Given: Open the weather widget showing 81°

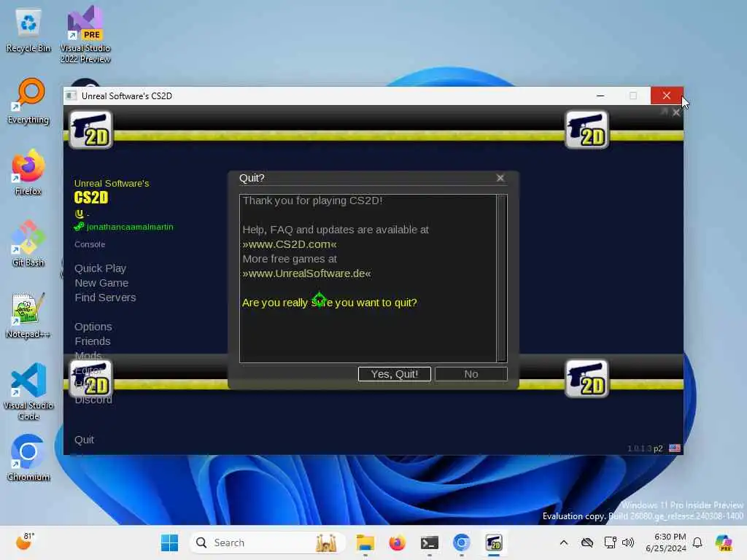Looking at the screenshot, I should (26, 542).
